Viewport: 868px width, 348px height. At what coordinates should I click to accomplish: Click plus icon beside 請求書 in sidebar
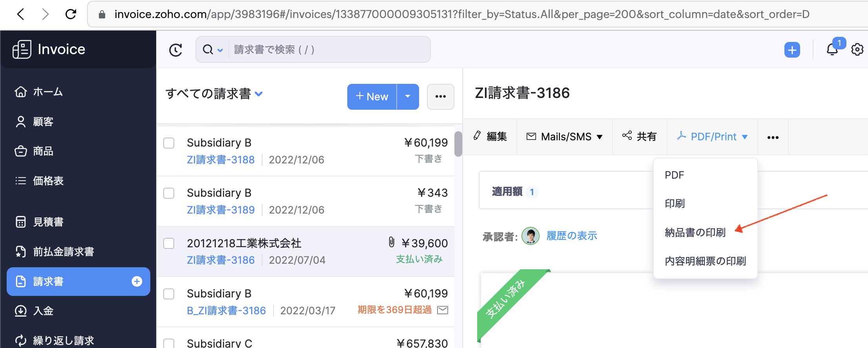pyautogui.click(x=137, y=281)
